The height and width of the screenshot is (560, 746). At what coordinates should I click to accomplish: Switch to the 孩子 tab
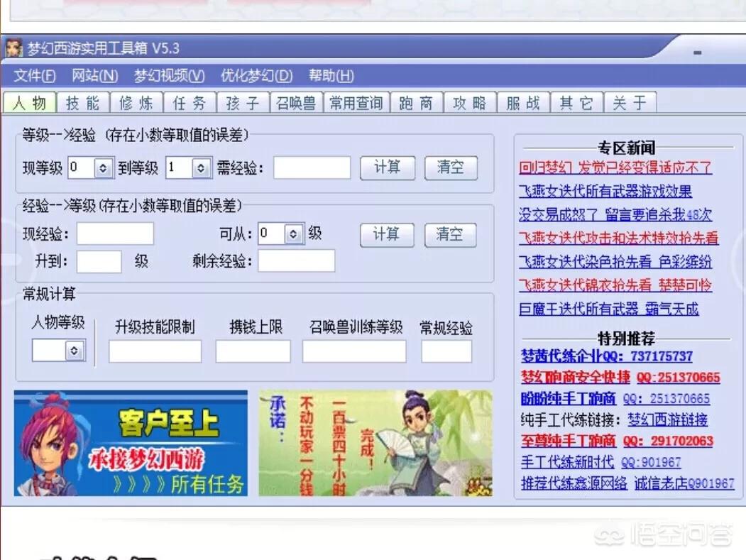243,102
